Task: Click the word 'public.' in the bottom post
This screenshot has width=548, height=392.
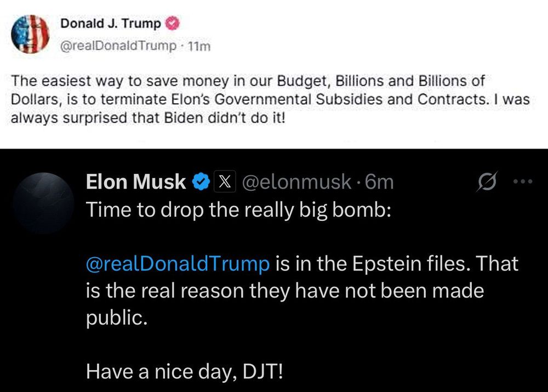Action: 117,319
